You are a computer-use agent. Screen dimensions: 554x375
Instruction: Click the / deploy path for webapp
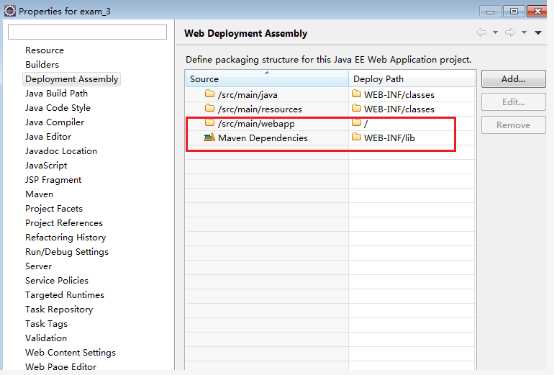[366, 124]
